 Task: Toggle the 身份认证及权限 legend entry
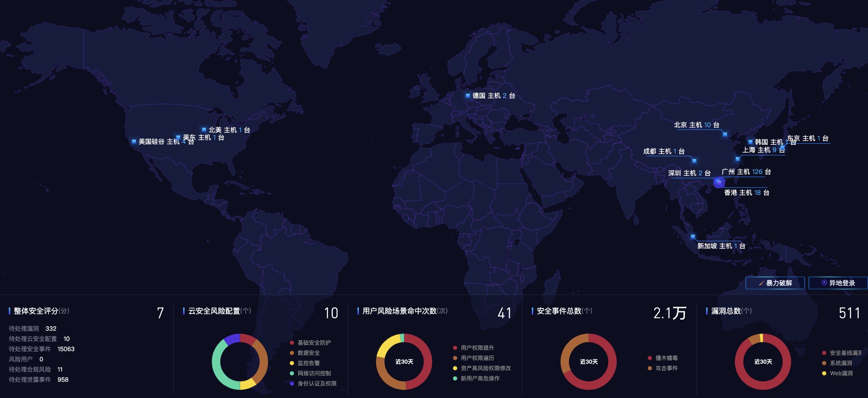pos(313,384)
